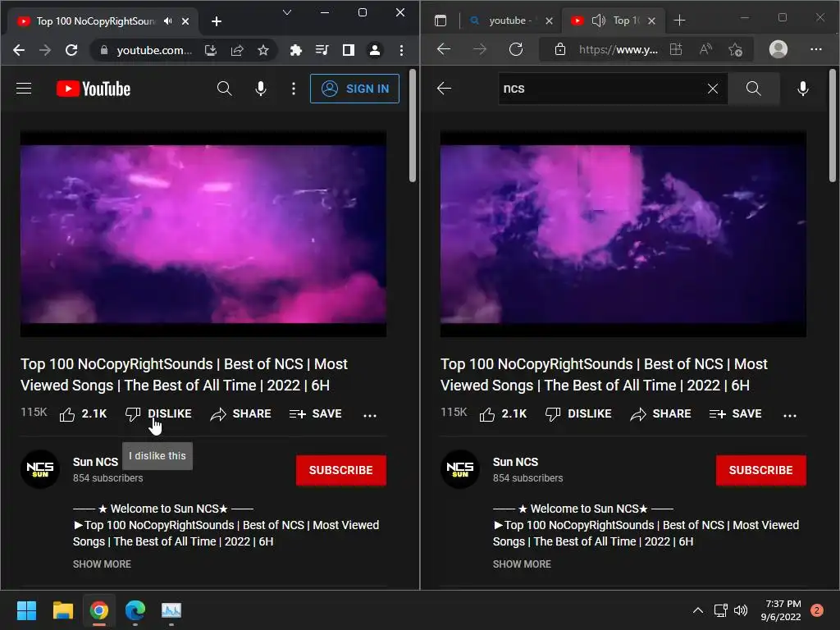This screenshot has width=840, height=630.
Task: Click Chrome page vertical scrollbar
Action: 413,126
